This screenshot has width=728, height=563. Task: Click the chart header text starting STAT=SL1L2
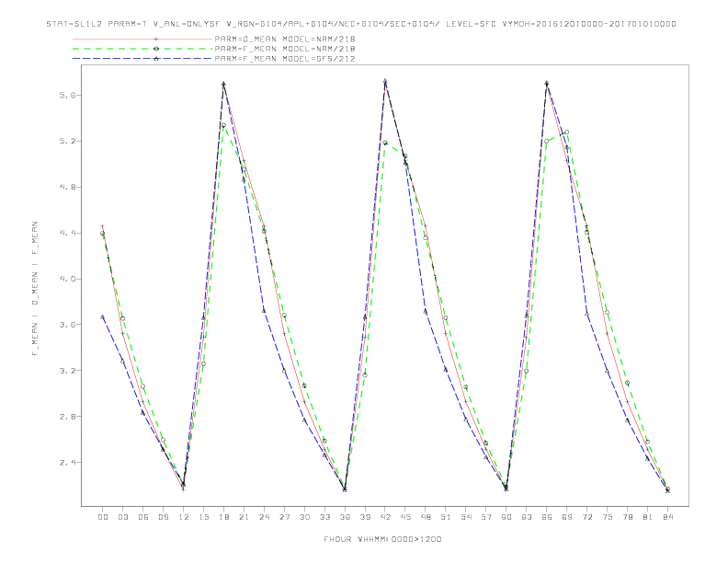[361, 24]
